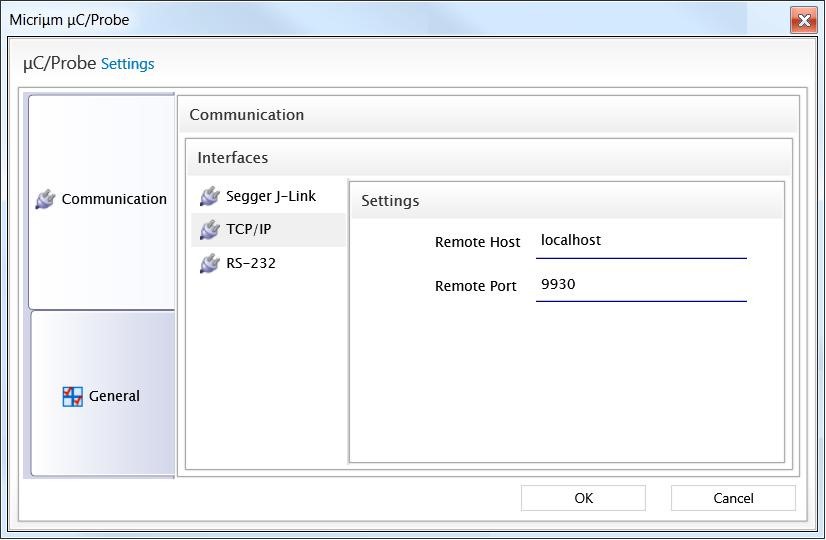Click the Segger J-Link plug icon

click(x=210, y=196)
